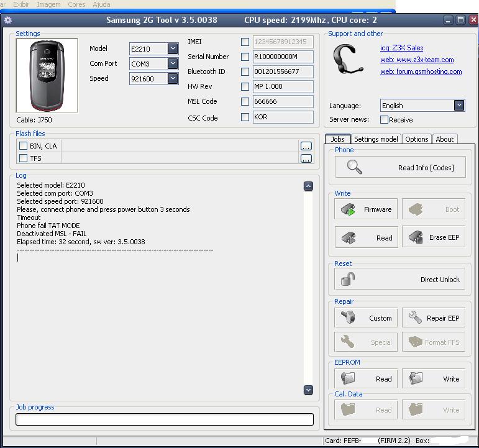The height and width of the screenshot is (448, 479).
Task: Check the Bluetooth ID checkbox
Action: coord(245,71)
